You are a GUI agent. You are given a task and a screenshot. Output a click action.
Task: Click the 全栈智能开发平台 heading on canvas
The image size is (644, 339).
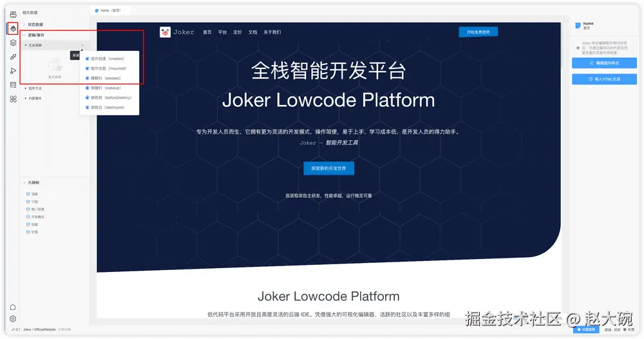pyautogui.click(x=328, y=71)
